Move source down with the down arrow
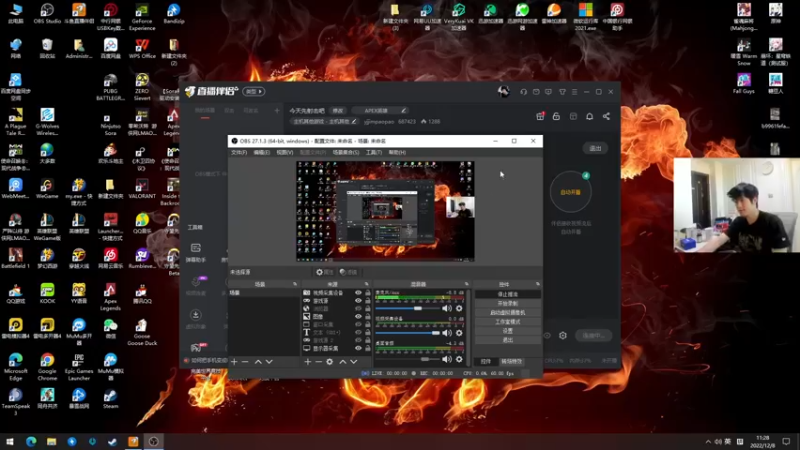 [x=354, y=362]
